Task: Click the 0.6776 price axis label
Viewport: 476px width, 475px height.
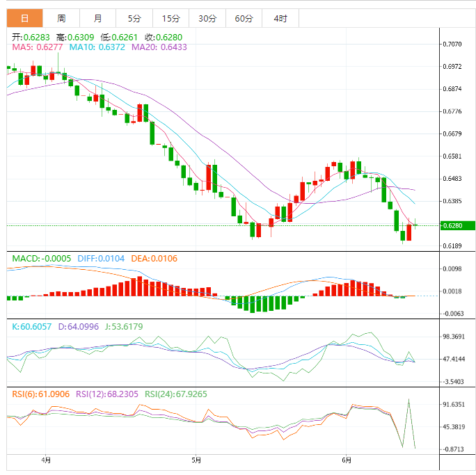Action: (x=452, y=111)
